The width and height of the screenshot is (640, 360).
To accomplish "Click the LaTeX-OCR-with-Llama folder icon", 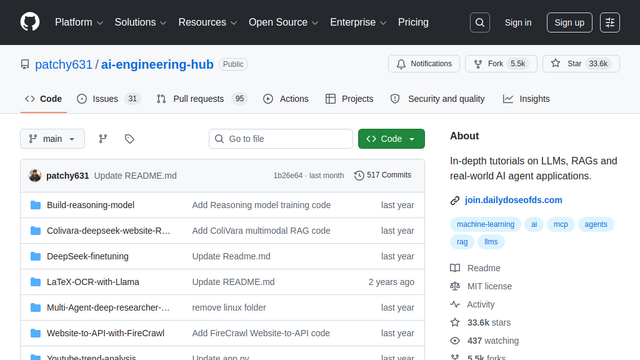I will tap(36, 282).
